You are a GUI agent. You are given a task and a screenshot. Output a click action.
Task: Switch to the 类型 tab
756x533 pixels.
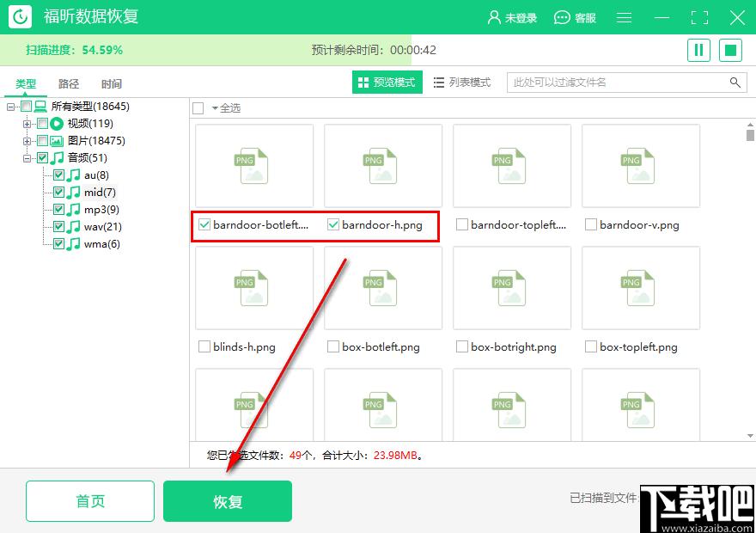pos(26,84)
